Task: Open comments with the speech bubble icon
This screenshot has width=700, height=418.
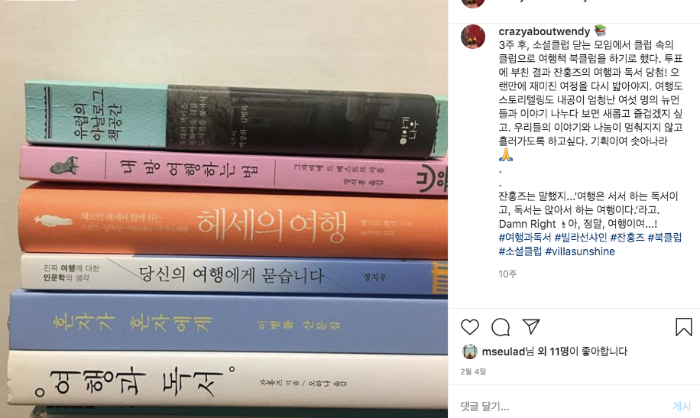Action: [x=500, y=327]
